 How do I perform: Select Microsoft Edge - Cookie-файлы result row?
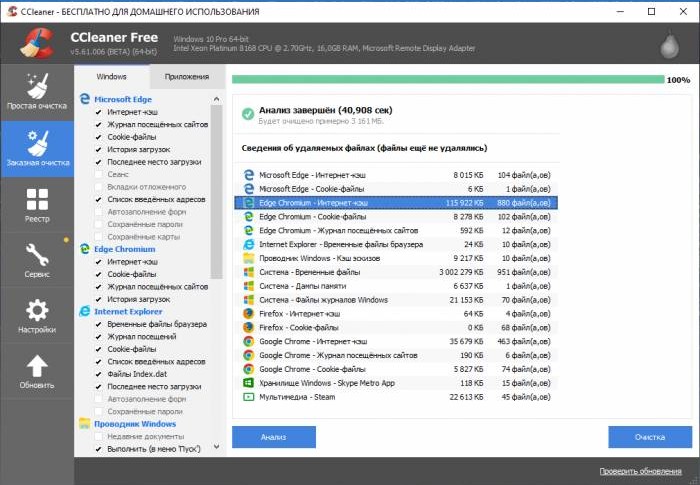click(x=396, y=189)
